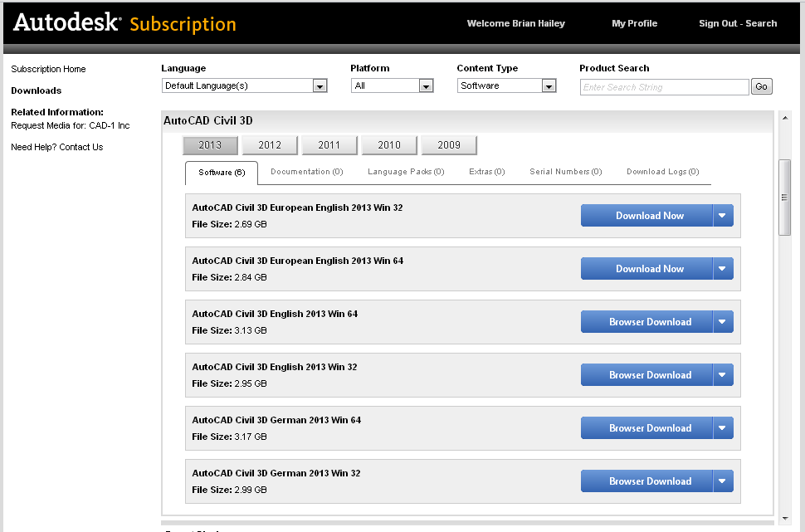Screen dimensions: 805x532
Task: Click the AutoCAD Civil 3D section header
Action: point(208,120)
